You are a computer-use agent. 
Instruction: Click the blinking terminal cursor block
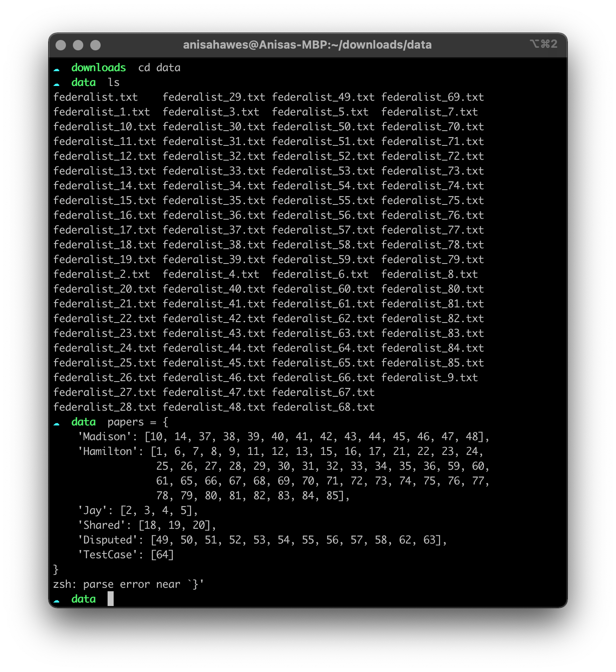click(x=111, y=599)
